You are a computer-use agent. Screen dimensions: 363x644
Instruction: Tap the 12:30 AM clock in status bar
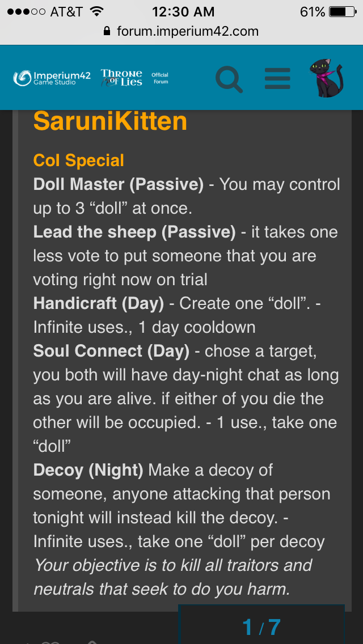(183, 12)
